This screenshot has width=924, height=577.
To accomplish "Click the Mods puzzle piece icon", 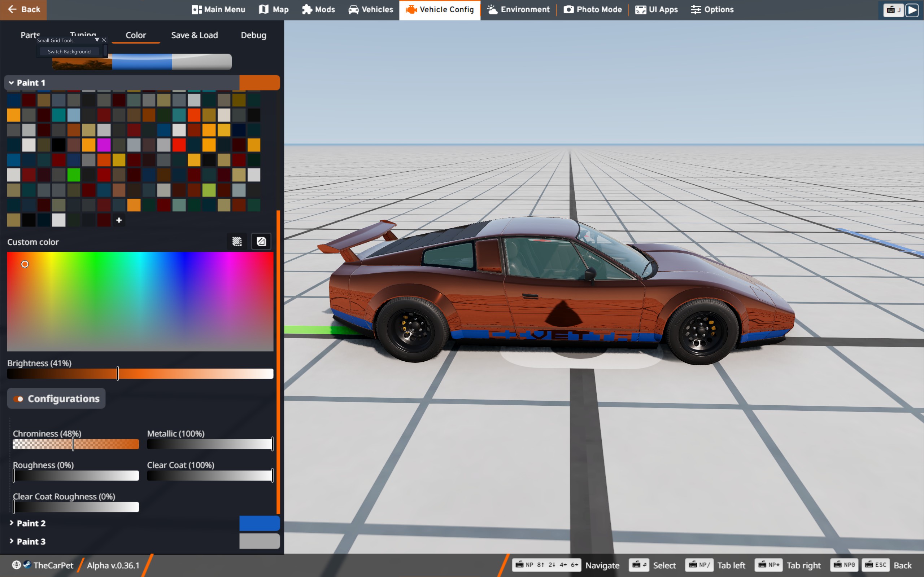I will (307, 9).
